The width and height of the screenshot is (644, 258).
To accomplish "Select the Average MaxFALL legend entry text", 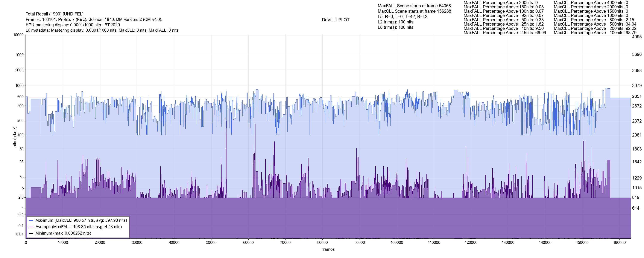I will (x=79, y=227).
